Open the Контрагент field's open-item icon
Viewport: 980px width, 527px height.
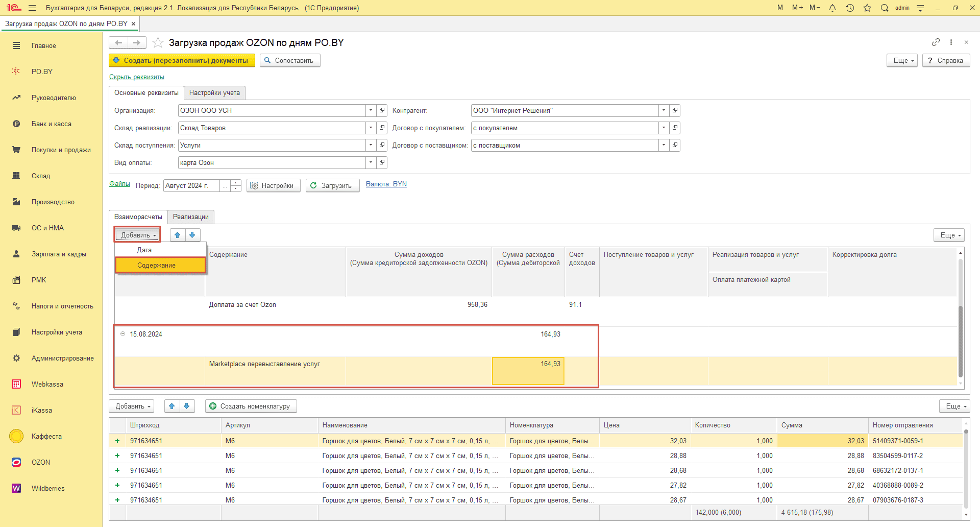tap(675, 110)
